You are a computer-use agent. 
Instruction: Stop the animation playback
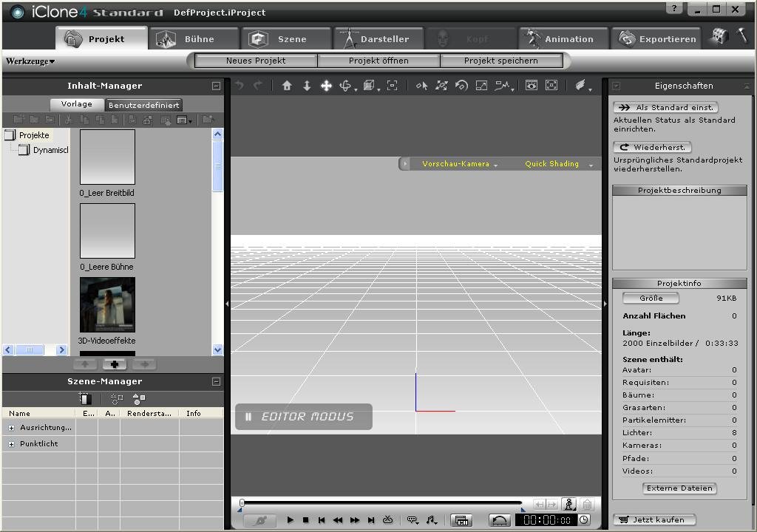tap(305, 520)
